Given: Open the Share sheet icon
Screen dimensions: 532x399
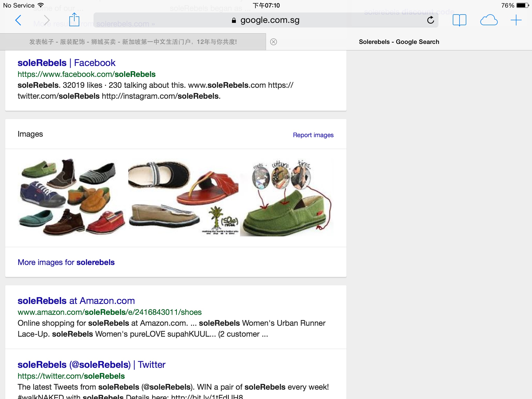Looking at the screenshot, I should (x=74, y=19).
